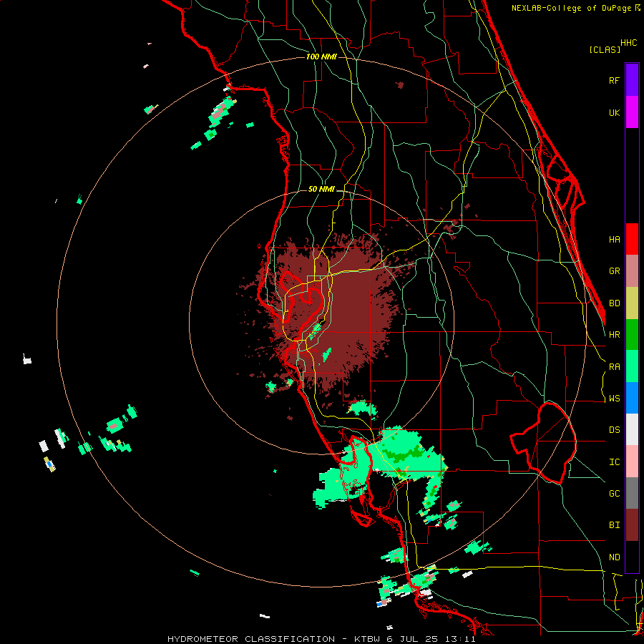Select the GR pink legend swatch

(x=632, y=271)
